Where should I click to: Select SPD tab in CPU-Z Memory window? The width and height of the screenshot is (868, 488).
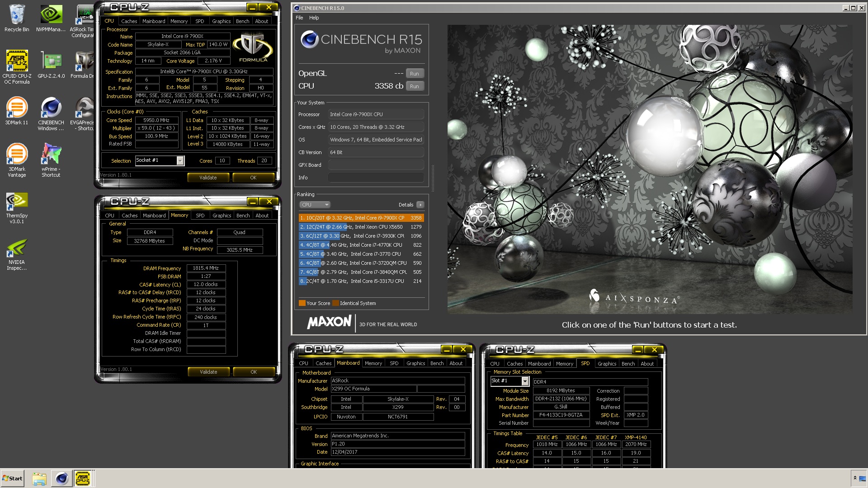[200, 216]
